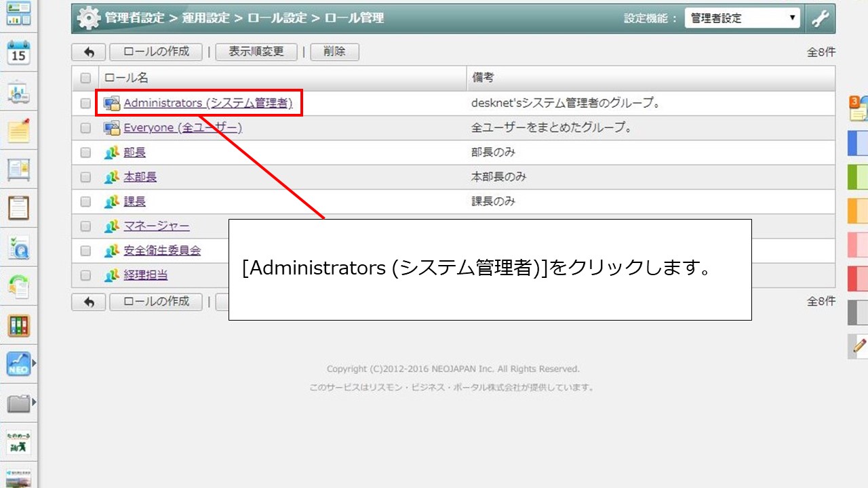868x488 pixels.
Task: Click the people icon beside 本部長
Action: (112, 177)
